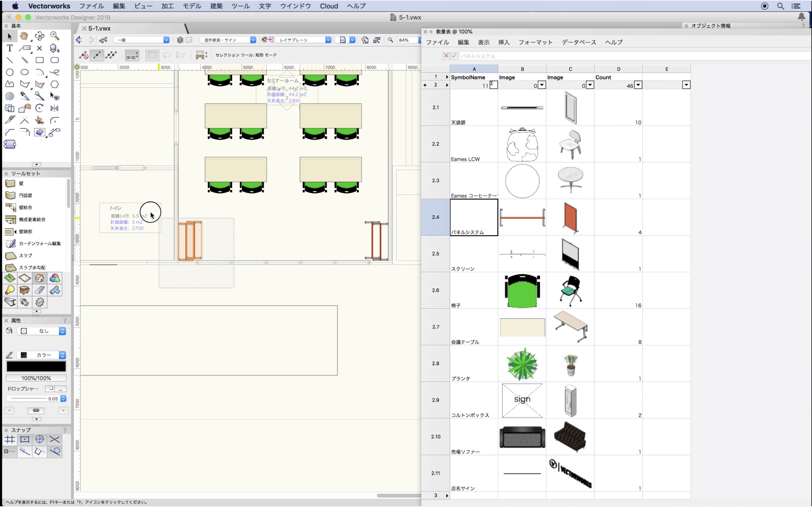Select the Zoom magnifier tool

pyautogui.click(x=55, y=36)
